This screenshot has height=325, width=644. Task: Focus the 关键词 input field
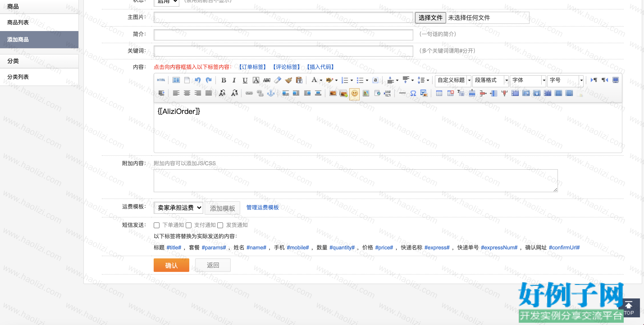tap(283, 51)
